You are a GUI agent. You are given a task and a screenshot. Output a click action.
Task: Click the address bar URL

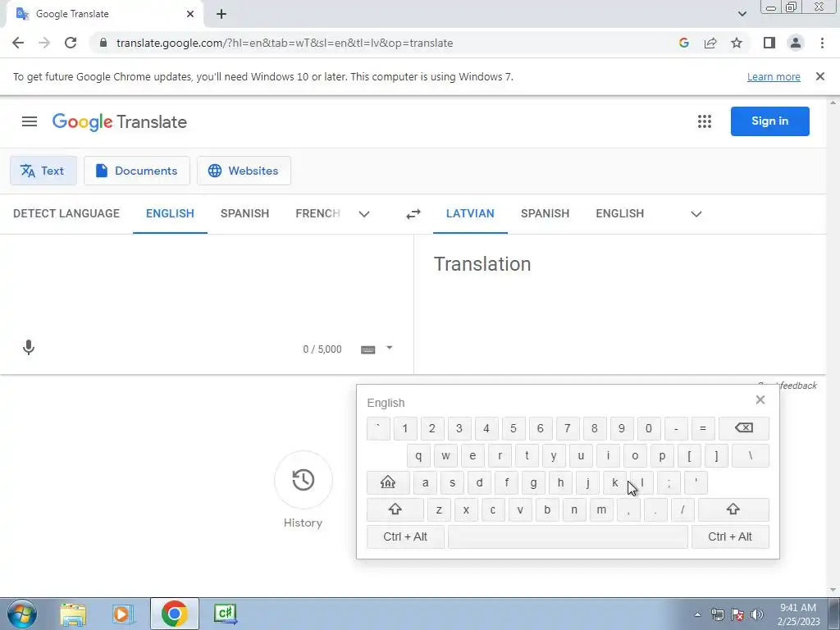coord(285,43)
